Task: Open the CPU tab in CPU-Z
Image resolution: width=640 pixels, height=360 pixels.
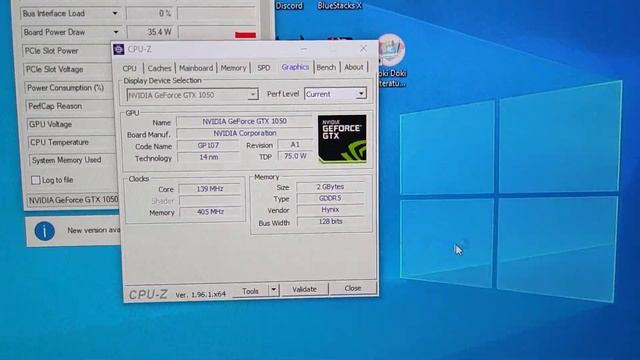Action: tap(129, 68)
